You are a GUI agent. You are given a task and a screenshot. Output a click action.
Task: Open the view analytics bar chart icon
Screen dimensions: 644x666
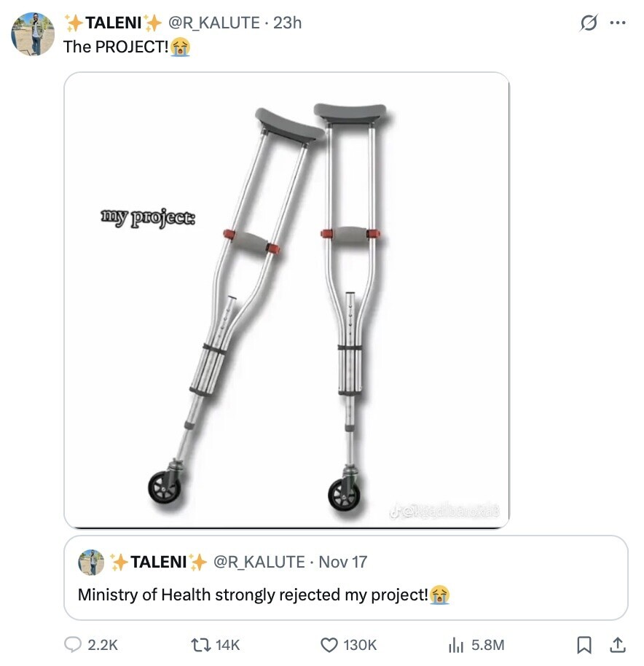(456, 645)
